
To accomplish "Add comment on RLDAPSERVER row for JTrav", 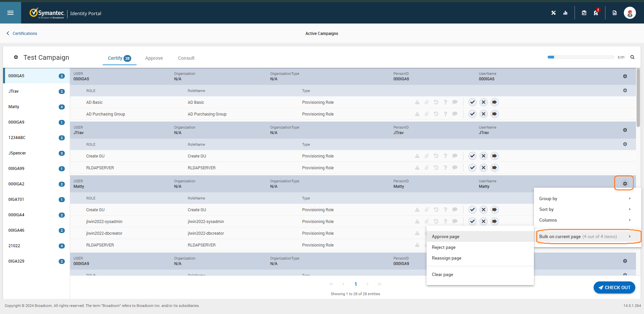I will (x=455, y=168).
